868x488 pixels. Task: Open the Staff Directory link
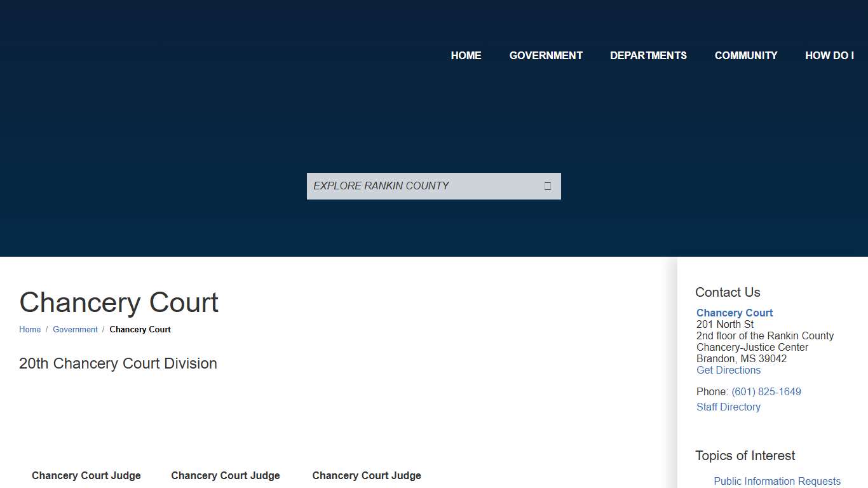pyautogui.click(x=728, y=407)
